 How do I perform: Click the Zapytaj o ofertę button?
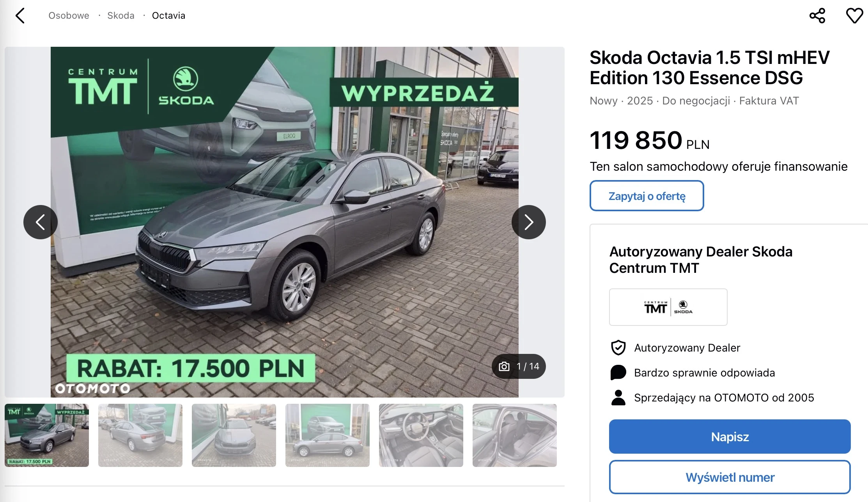tap(647, 196)
